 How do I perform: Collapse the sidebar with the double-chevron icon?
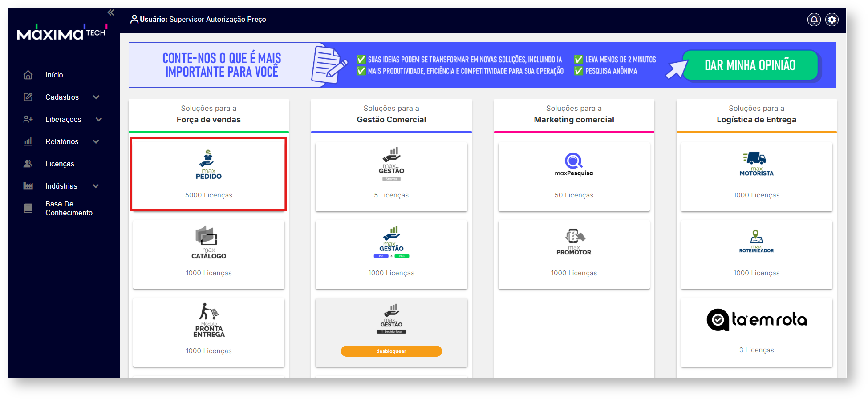coord(111,12)
